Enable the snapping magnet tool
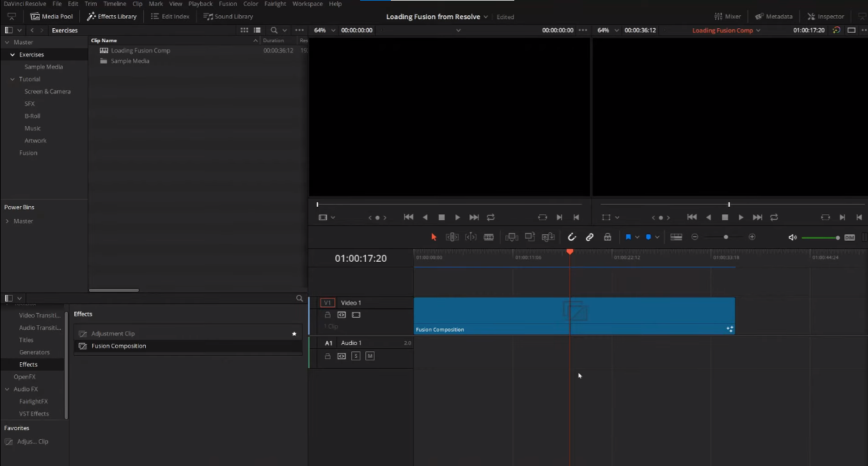The image size is (868, 466). coord(571,237)
